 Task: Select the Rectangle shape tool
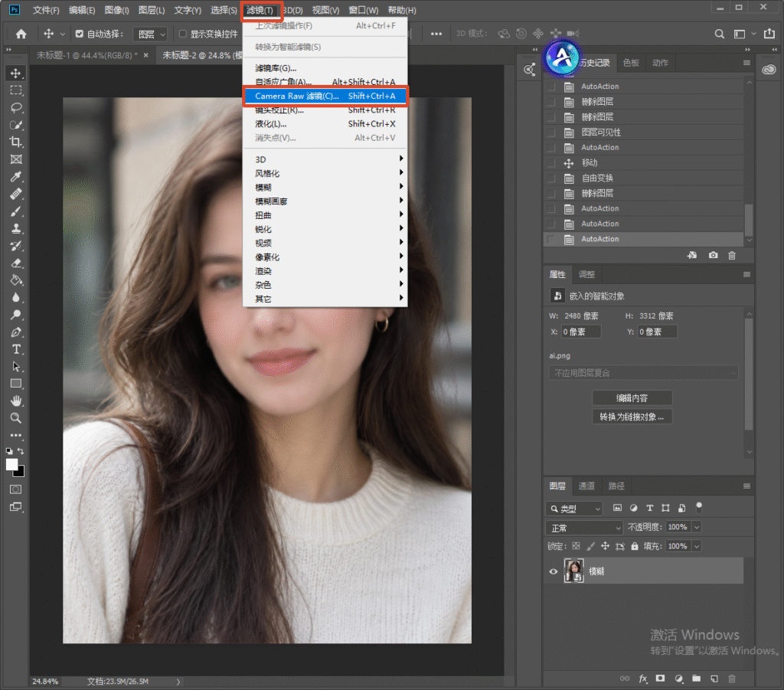16,384
